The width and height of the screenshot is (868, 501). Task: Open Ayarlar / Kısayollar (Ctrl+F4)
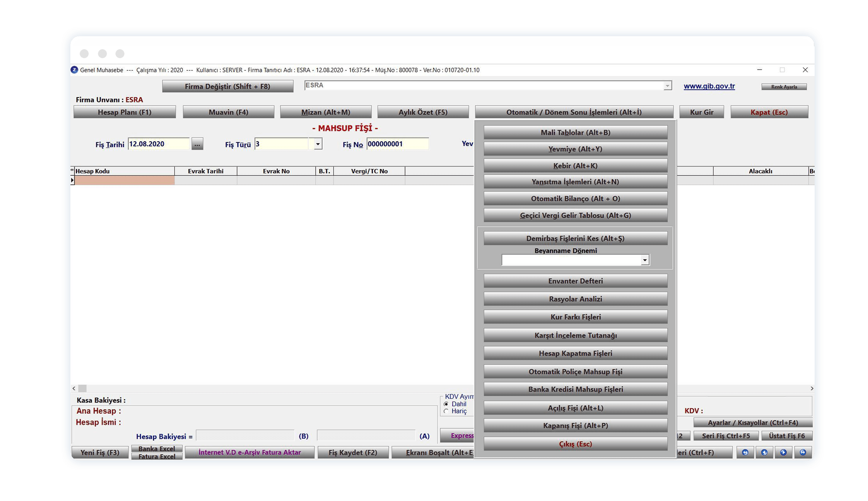(753, 422)
